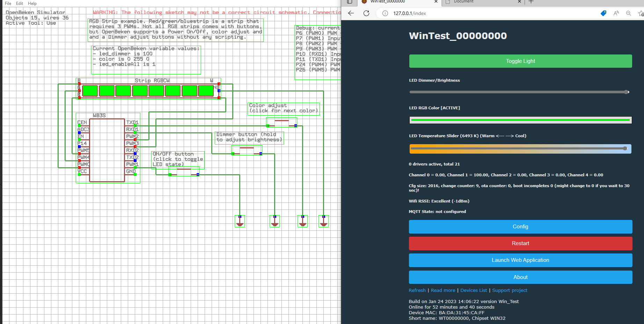644x324 pixels.
Task: Open the Support project link
Action: tap(510, 290)
